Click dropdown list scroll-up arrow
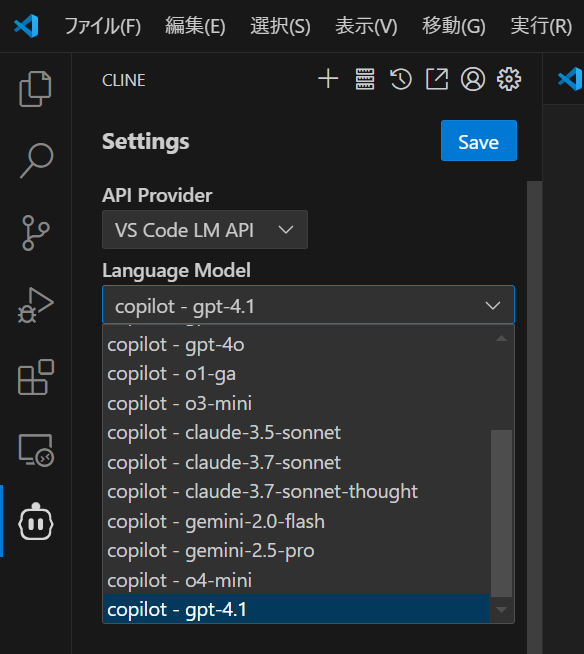The image size is (584, 654). point(501,338)
